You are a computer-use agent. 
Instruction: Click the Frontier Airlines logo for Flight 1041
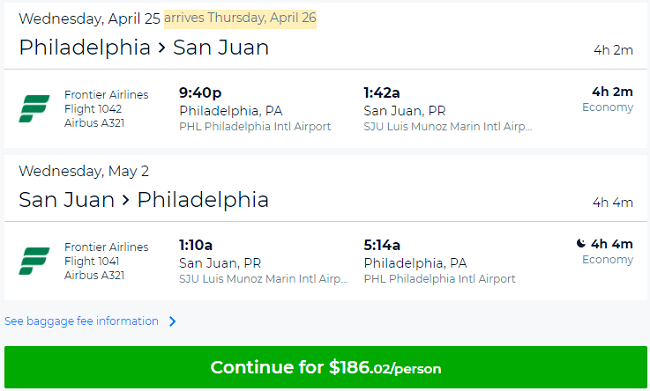coord(34,261)
